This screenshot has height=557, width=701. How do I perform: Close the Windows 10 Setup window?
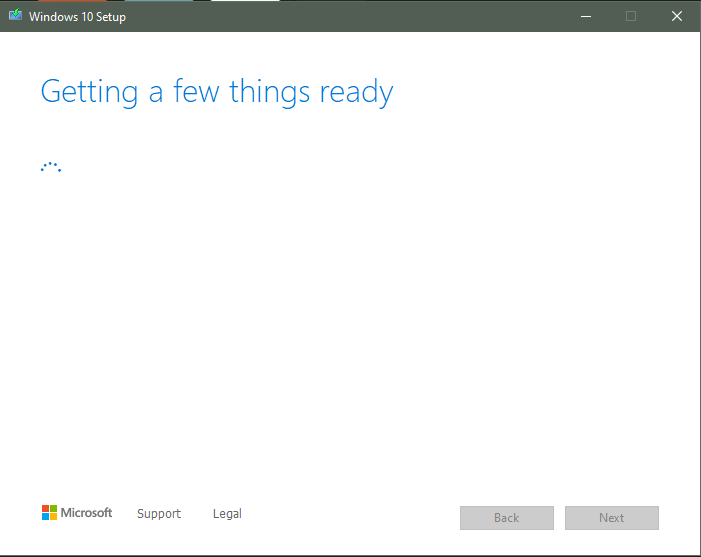coord(677,17)
